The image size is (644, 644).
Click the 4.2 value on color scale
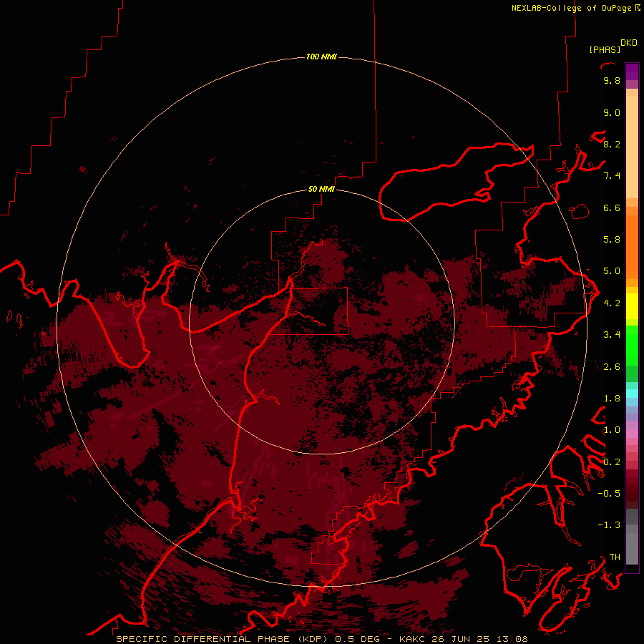(x=612, y=303)
